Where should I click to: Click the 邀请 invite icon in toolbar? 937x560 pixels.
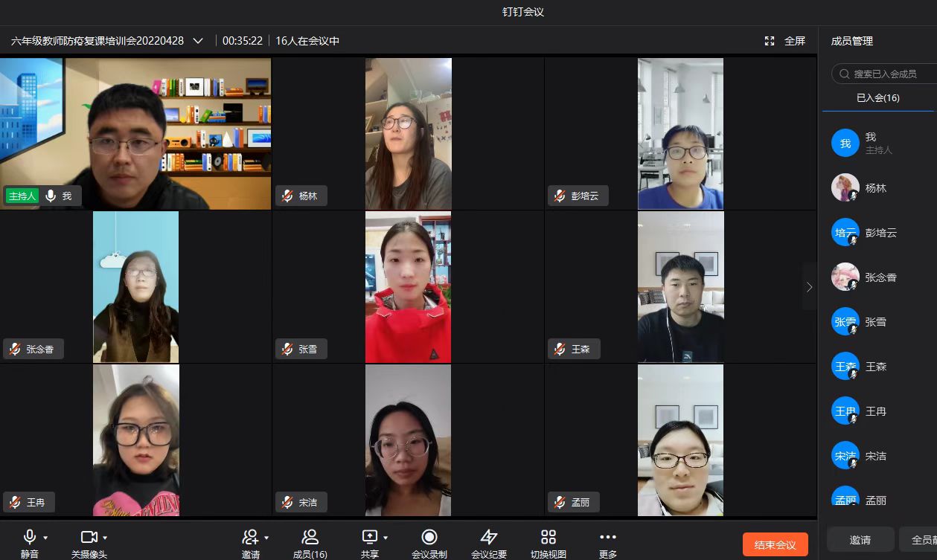[x=250, y=537]
